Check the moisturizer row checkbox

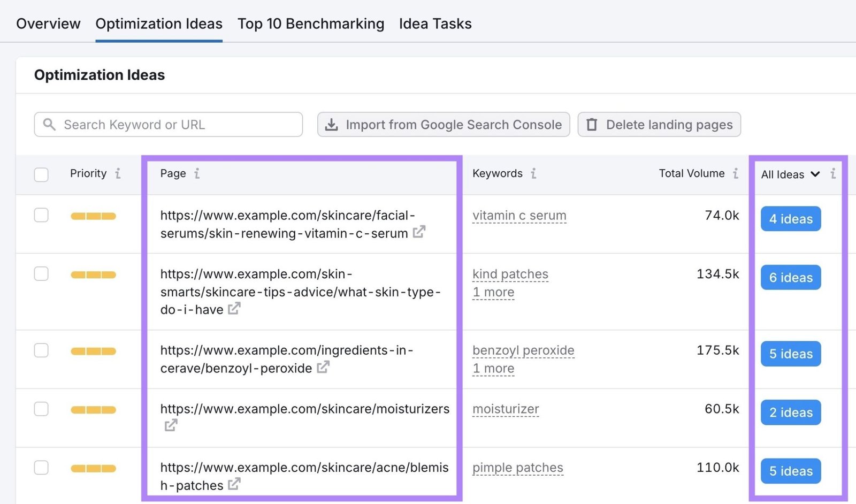(41, 409)
